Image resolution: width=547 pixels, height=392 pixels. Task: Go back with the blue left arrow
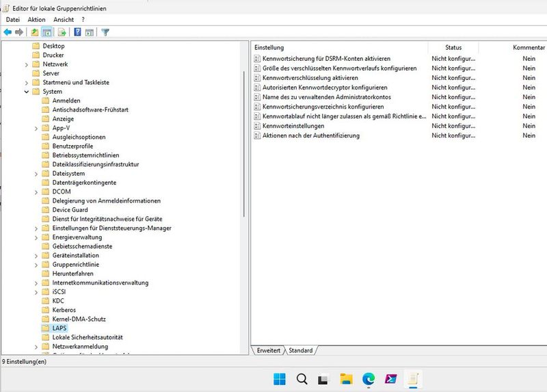coord(8,32)
